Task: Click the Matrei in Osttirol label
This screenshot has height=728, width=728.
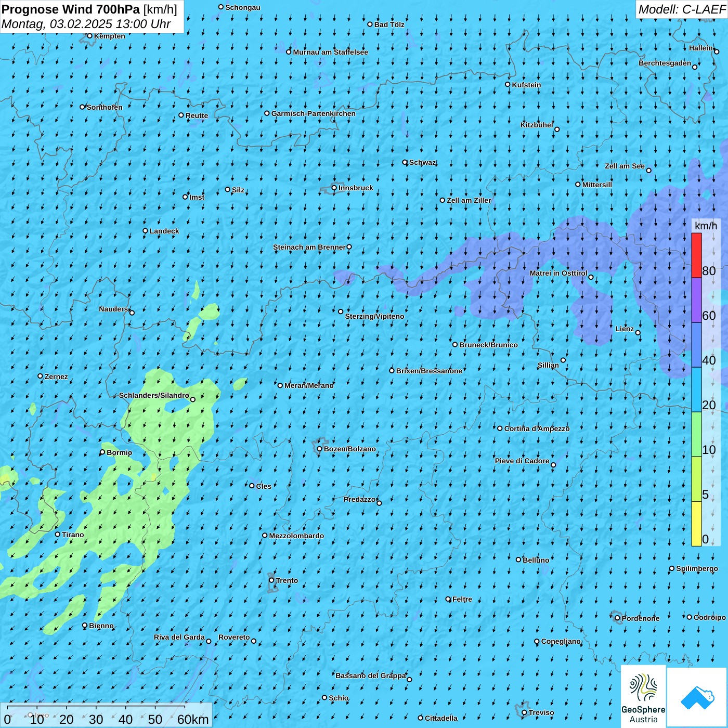Action: (558, 273)
